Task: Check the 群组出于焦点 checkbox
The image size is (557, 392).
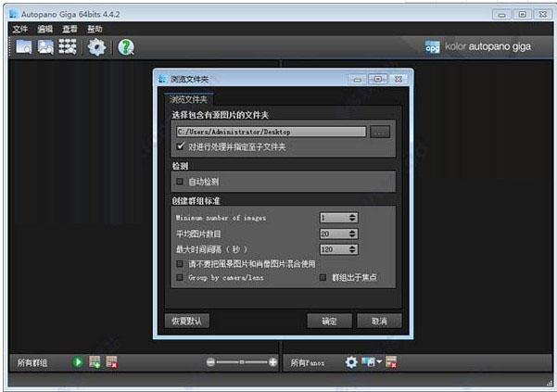Action: click(x=323, y=277)
